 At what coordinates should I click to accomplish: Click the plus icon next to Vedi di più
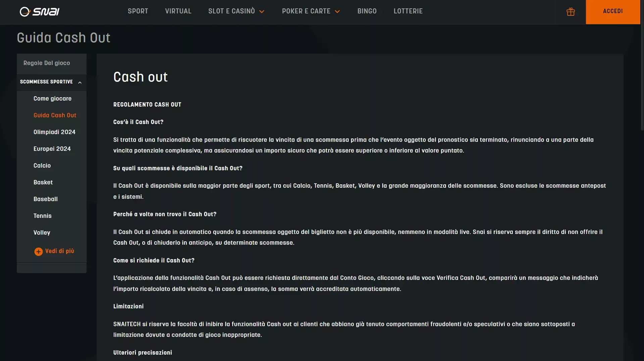point(38,251)
